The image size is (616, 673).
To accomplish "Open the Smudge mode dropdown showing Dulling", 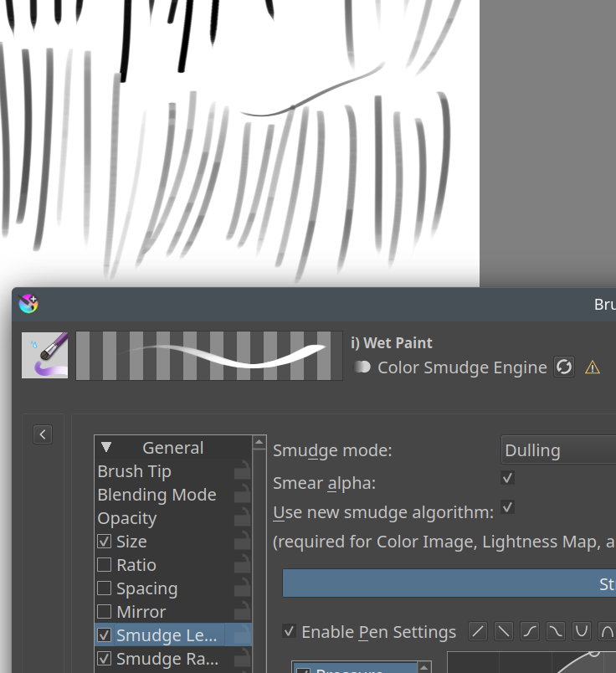I will (558, 450).
